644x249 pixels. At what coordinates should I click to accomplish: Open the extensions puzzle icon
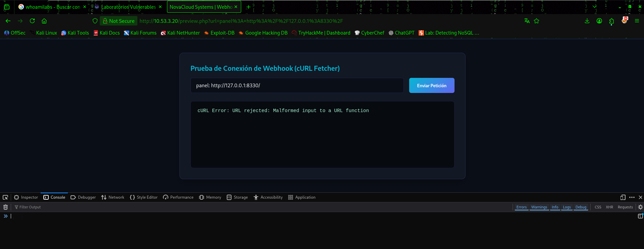(x=611, y=21)
